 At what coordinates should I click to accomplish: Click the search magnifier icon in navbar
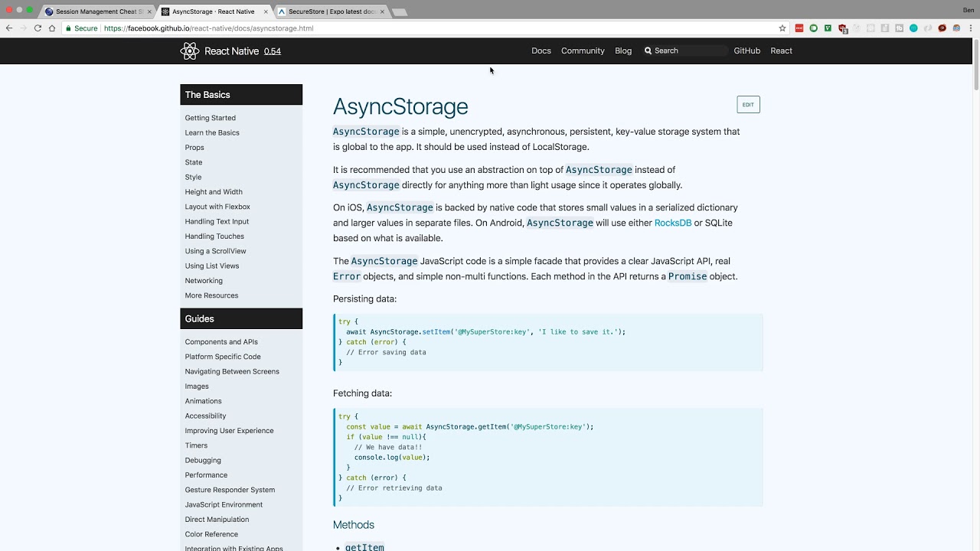pyautogui.click(x=648, y=51)
